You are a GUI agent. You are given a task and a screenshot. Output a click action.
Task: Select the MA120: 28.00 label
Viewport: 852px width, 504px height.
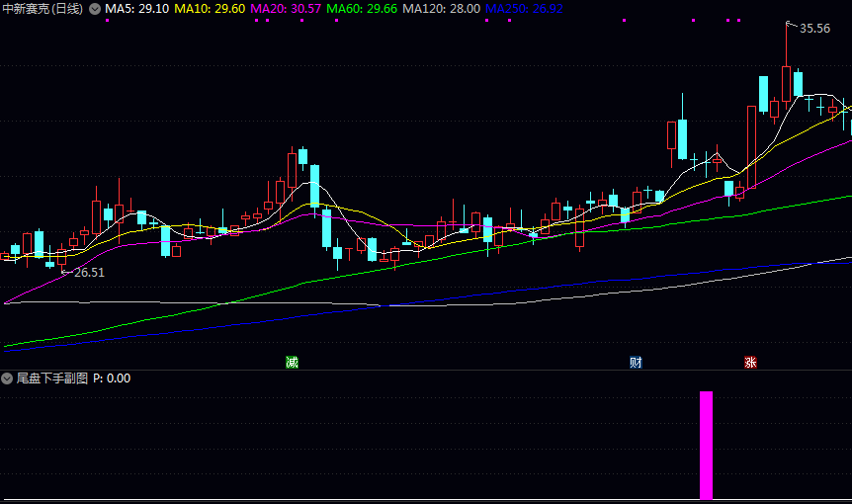(441, 9)
